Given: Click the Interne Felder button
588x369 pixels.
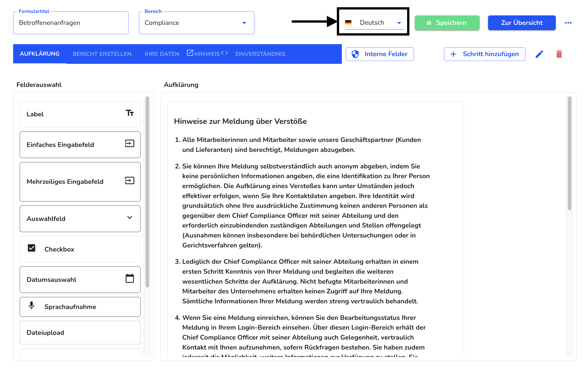Looking at the screenshot, I should (x=380, y=54).
